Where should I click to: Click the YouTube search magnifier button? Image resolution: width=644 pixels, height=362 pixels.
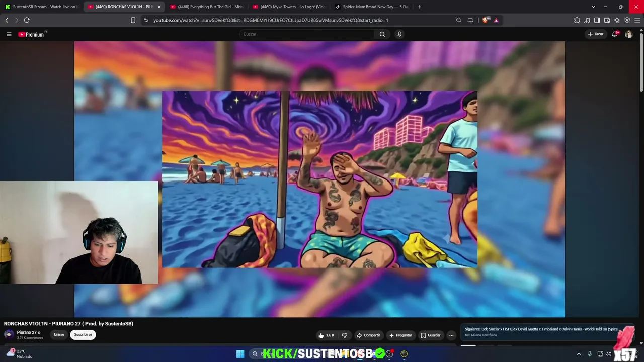click(x=382, y=34)
